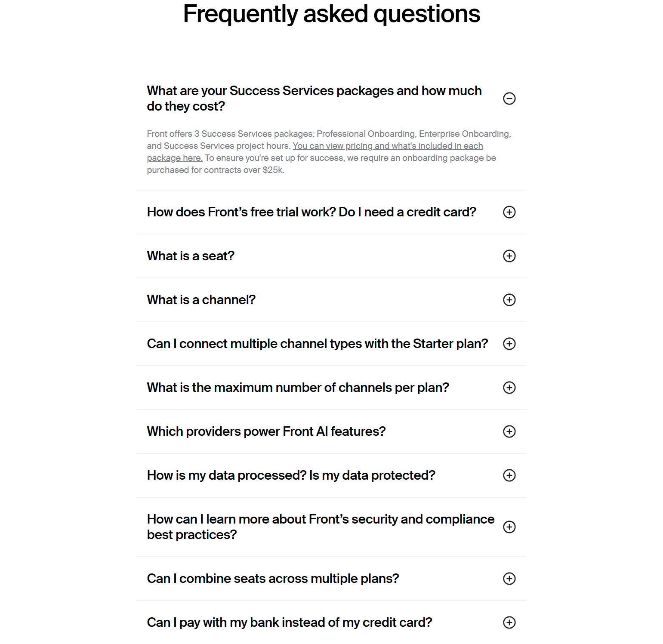Image resolution: width=663 pixels, height=644 pixels.
Task: Click the 'Frequently asked questions' heading
Action: tap(331, 14)
